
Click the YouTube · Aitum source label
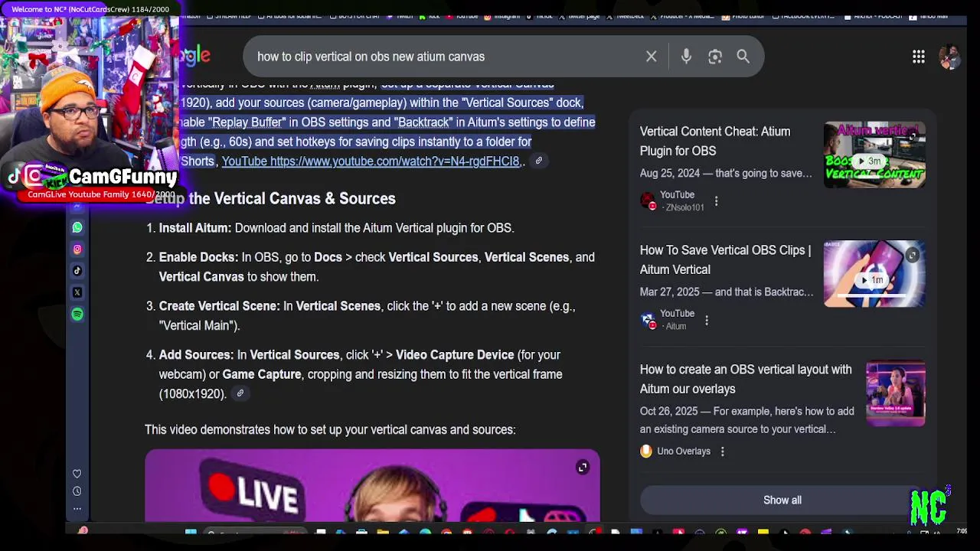[668, 320]
